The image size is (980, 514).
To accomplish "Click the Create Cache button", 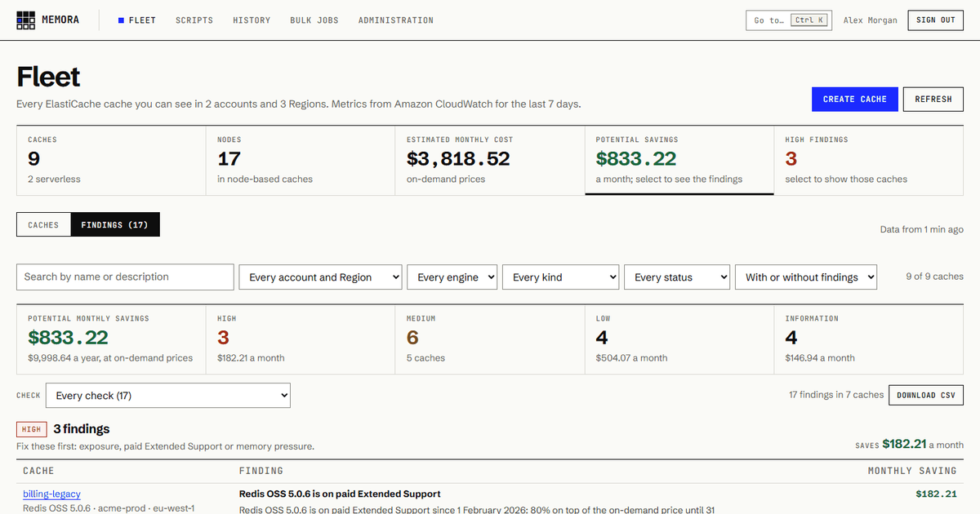I will point(855,99).
